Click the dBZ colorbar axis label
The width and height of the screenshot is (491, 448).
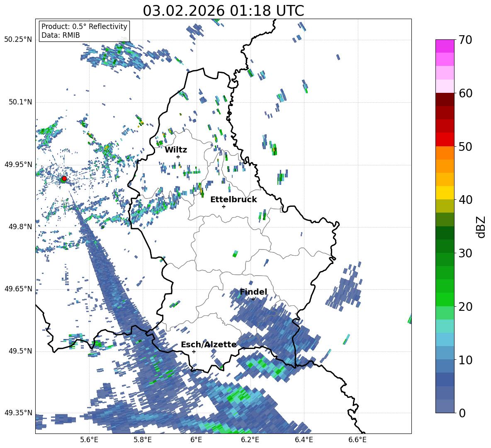481,227
